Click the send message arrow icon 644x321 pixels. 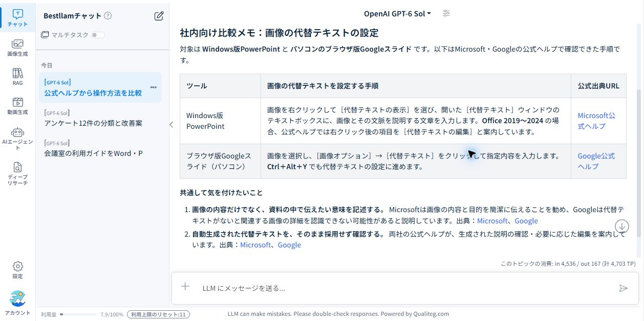point(623,288)
